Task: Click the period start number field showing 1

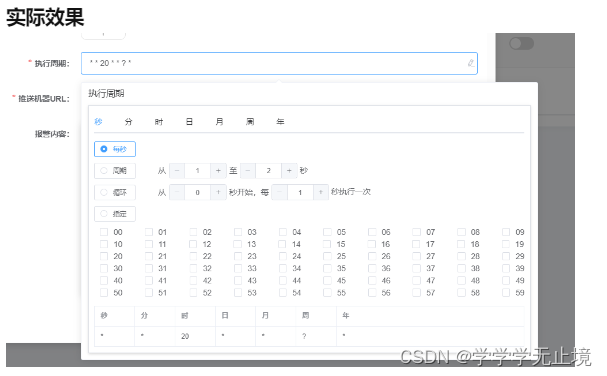Action: pos(197,171)
